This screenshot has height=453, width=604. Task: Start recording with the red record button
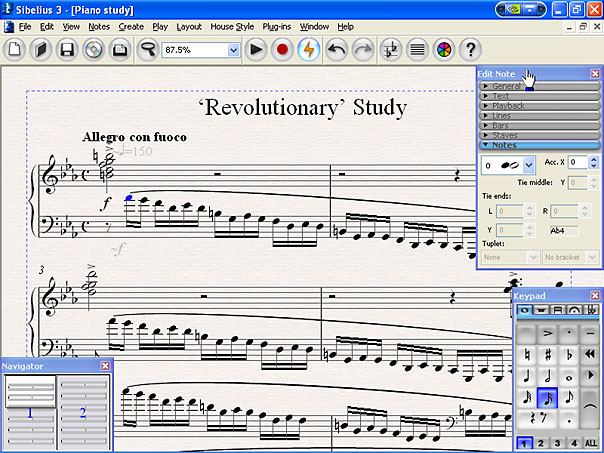(282, 50)
